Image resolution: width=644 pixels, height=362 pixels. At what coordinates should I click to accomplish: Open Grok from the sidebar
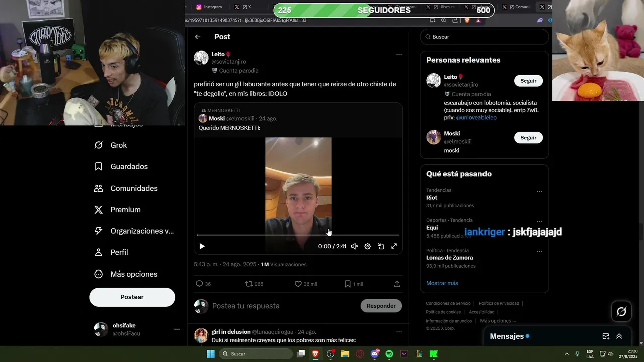111,145
